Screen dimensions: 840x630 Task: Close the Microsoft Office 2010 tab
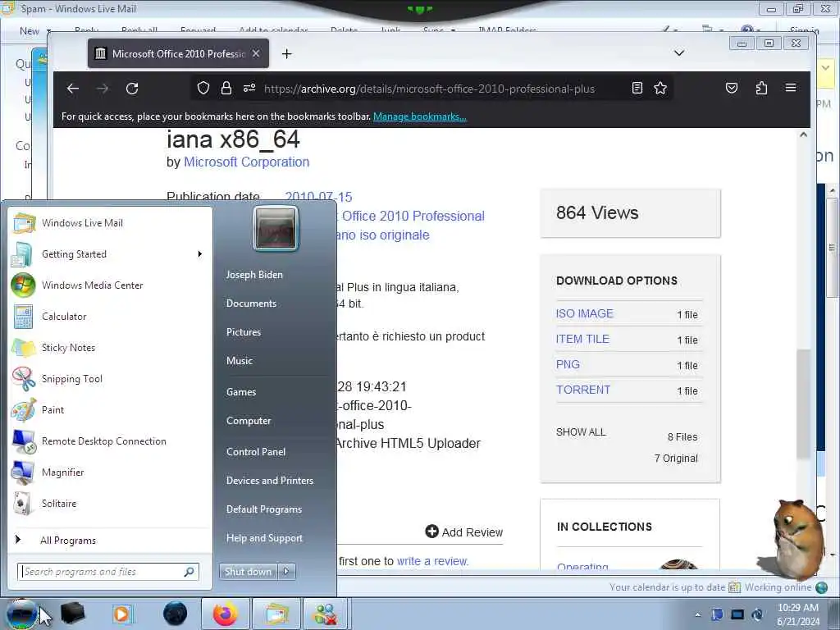(x=256, y=53)
